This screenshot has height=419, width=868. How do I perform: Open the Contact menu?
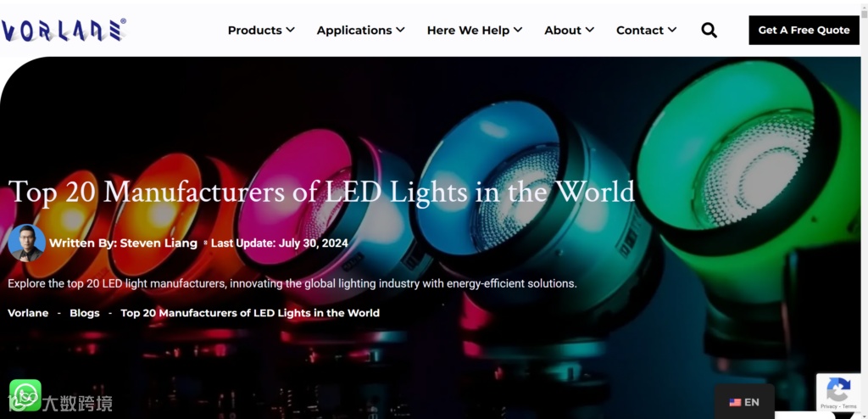(646, 30)
